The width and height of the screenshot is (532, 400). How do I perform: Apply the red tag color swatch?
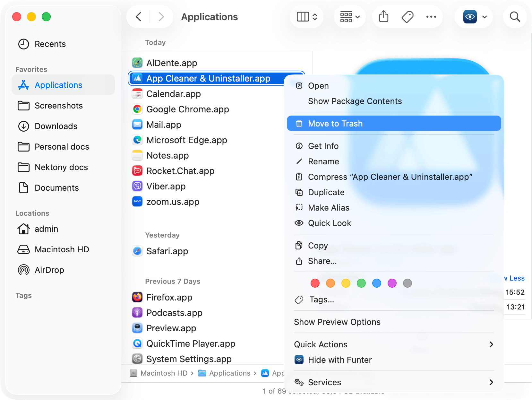click(315, 283)
